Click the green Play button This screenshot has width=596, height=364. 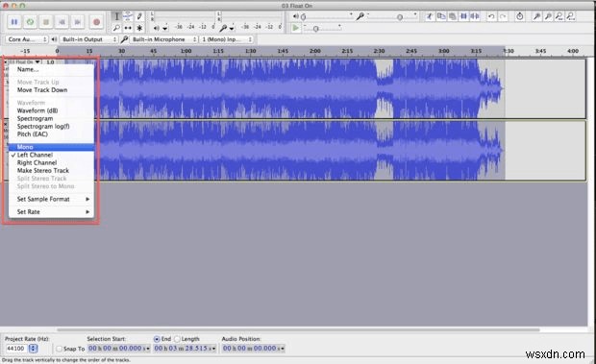pos(30,22)
